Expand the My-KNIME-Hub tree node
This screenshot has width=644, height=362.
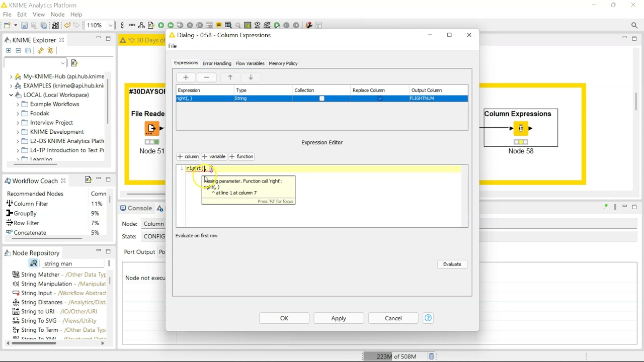point(11,76)
